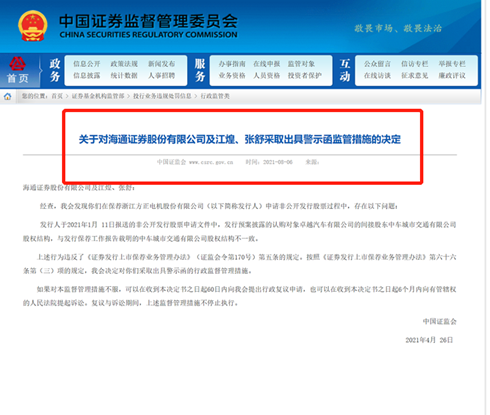Click 监管对象 link
The width and height of the screenshot is (490, 415).
pos(301,64)
